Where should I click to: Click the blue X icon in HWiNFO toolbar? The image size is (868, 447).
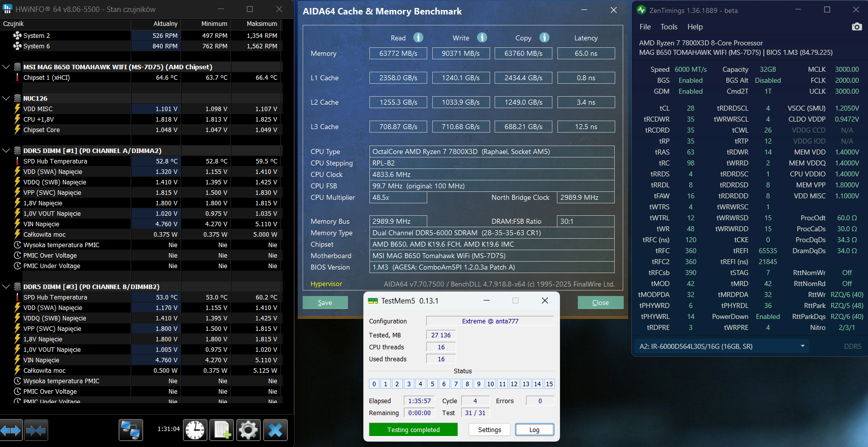(x=275, y=430)
